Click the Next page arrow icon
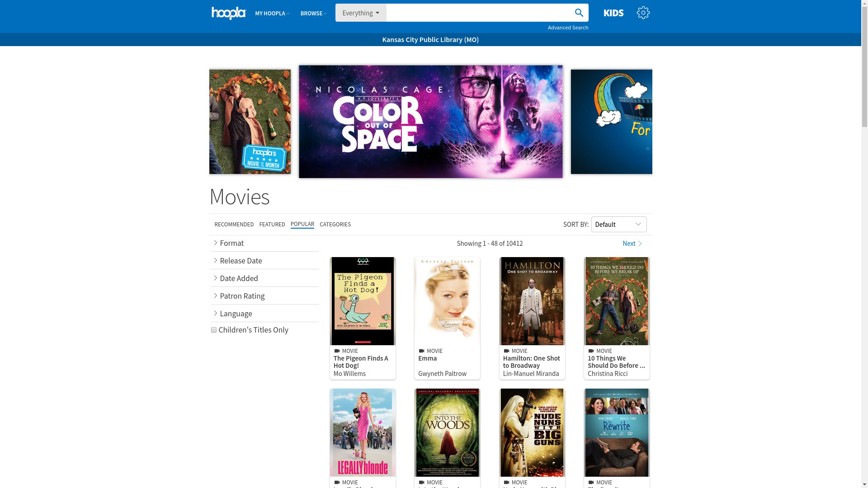Image resolution: width=868 pixels, height=488 pixels. coord(640,244)
